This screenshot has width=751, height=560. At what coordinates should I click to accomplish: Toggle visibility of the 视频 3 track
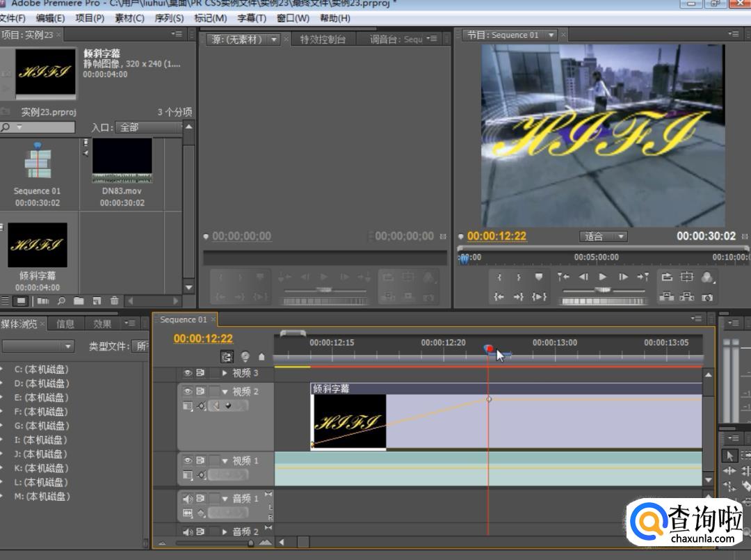(188, 373)
